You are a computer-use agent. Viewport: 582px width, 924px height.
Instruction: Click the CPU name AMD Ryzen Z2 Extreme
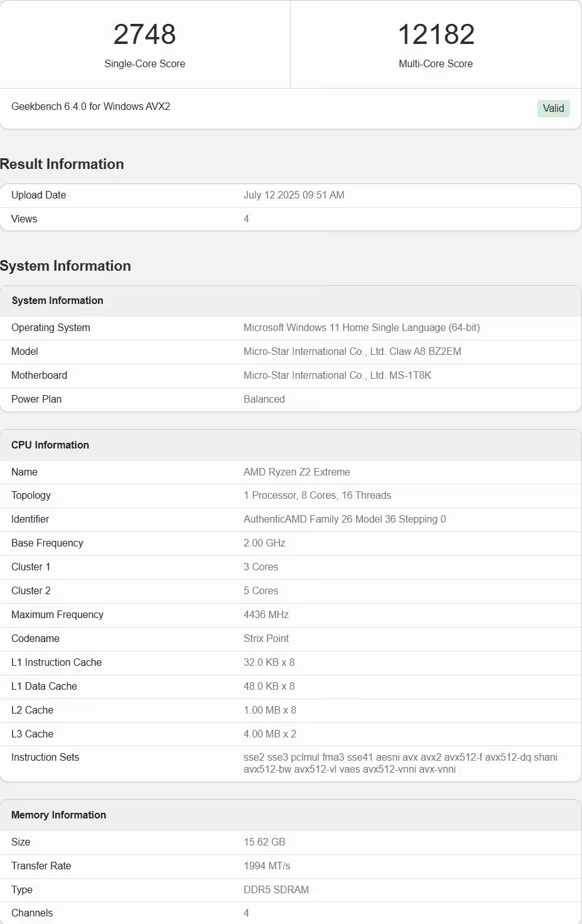[297, 472]
